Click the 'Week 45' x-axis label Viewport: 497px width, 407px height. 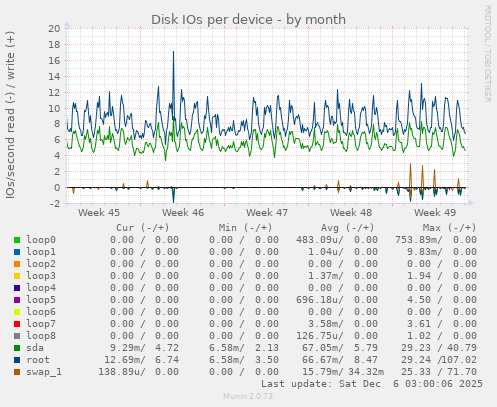[99, 213]
